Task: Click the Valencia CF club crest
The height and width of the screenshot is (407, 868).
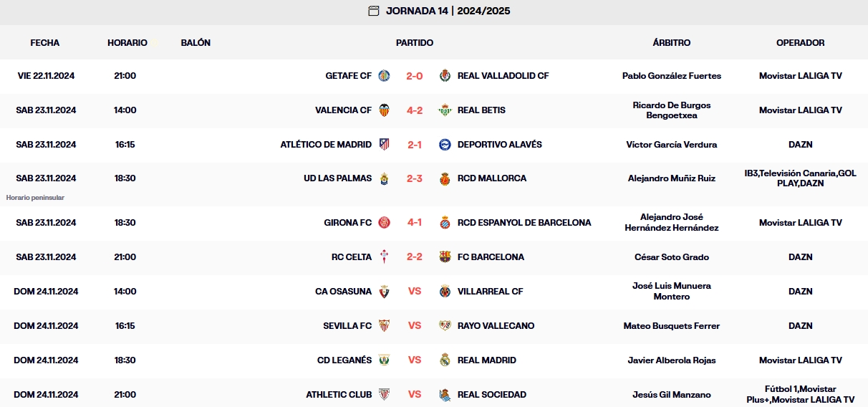Action: pyautogui.click(x=385, y=110)
